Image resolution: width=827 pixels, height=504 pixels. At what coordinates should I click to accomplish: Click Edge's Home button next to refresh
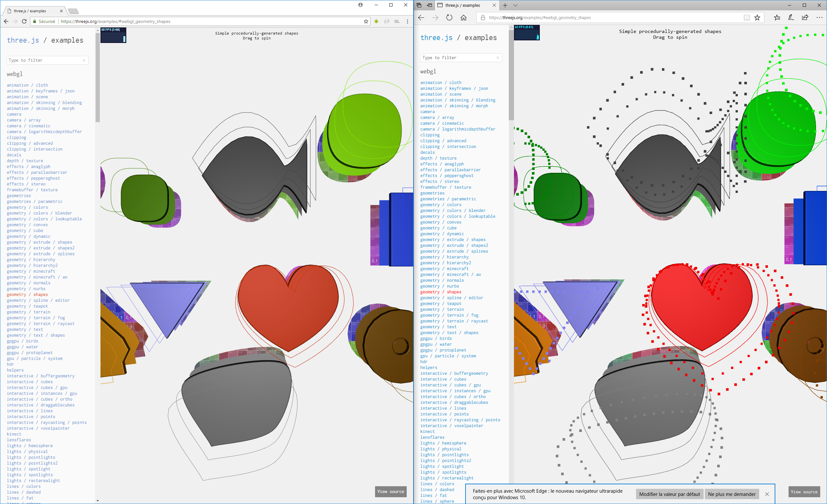tap(464, 17)
